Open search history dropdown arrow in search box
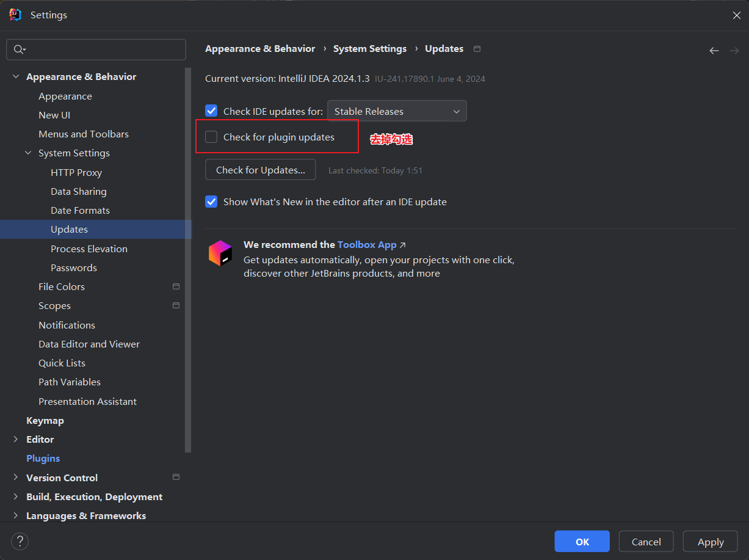This screenshot has height=560, width=749. [x=24, y=50]
